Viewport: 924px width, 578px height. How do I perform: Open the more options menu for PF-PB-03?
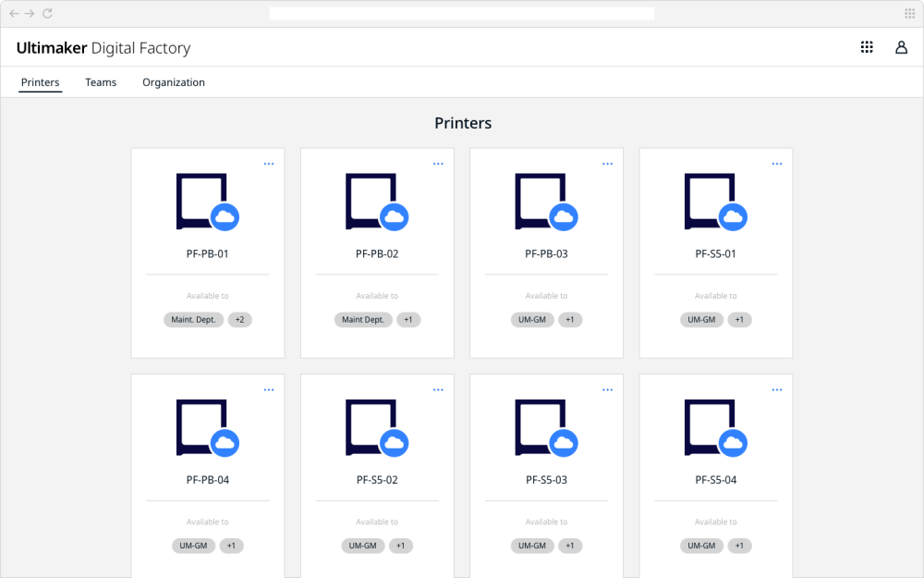coord(608,164)
